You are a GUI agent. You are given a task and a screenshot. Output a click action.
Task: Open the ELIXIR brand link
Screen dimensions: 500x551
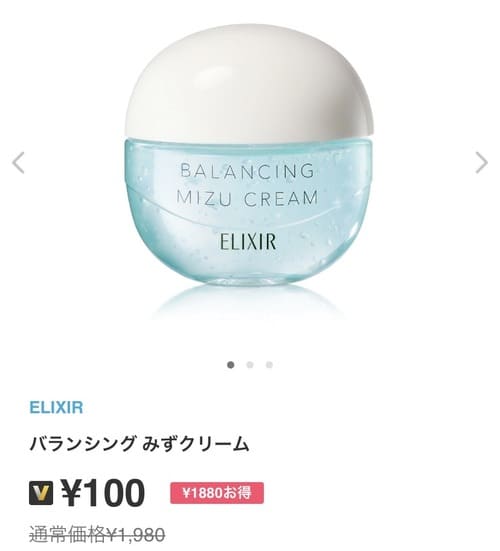tap(56, 408)
